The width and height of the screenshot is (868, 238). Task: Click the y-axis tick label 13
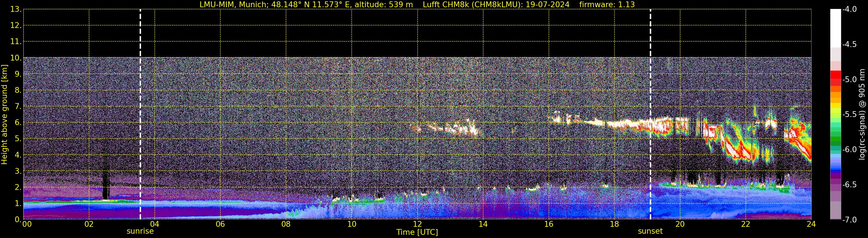click(x=16, y=10)
